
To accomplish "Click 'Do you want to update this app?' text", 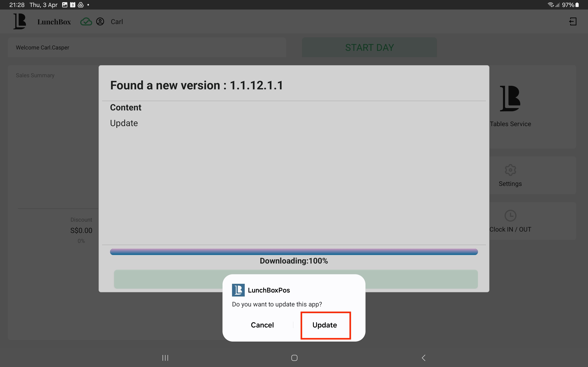I will click(x=277, y=304).
